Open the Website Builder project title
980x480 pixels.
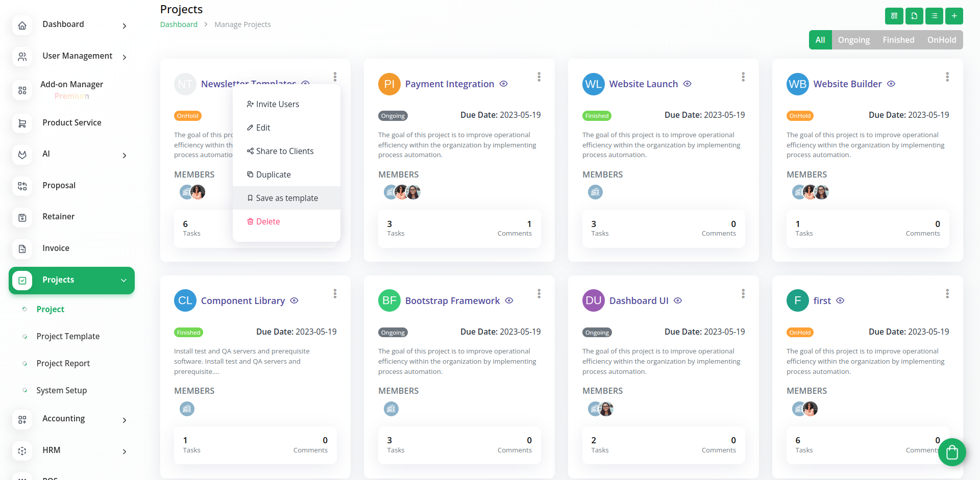pos(847,84)
